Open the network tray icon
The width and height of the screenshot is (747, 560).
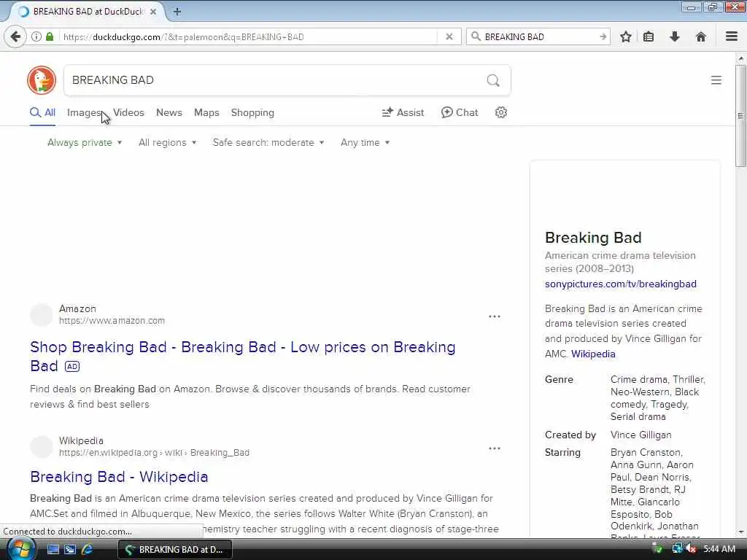click(676, 549)
